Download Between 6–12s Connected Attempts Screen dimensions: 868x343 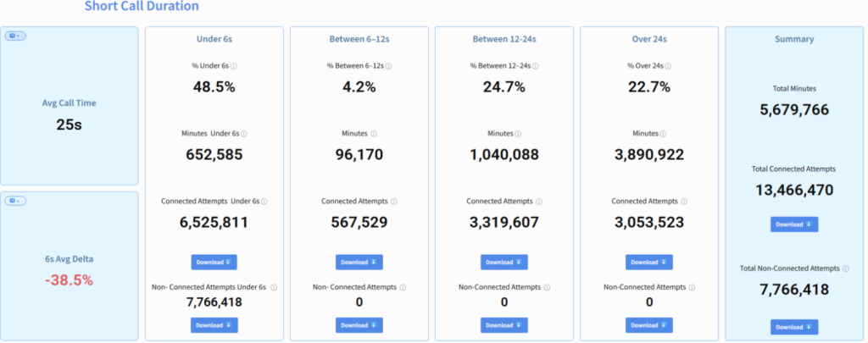(x=359, y=263)
